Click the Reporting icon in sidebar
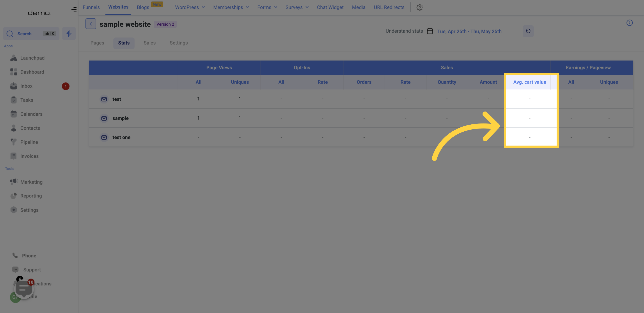 click(14, 196)
